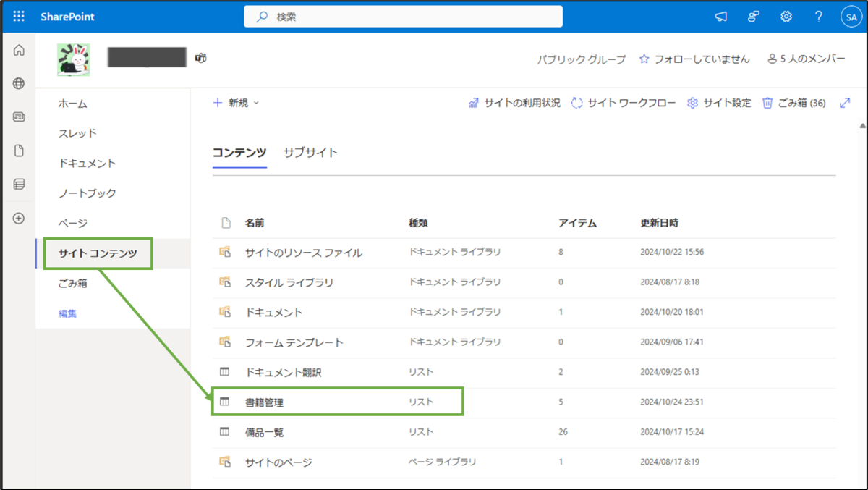Open the site usage chart icon
The height and width of the screenshot is (490, 868).
pyautogui.click(x=474, y=103)
